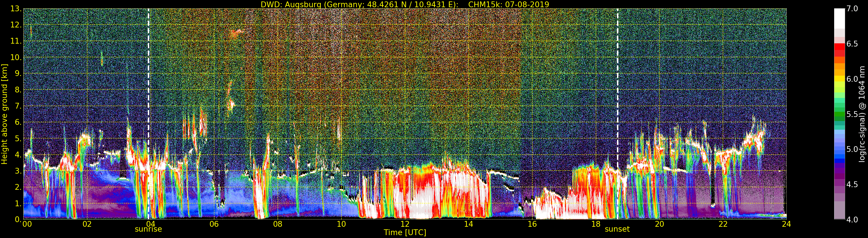Click the time tick label '14'
Screen dimensions: 868x238
coord(468,224)
